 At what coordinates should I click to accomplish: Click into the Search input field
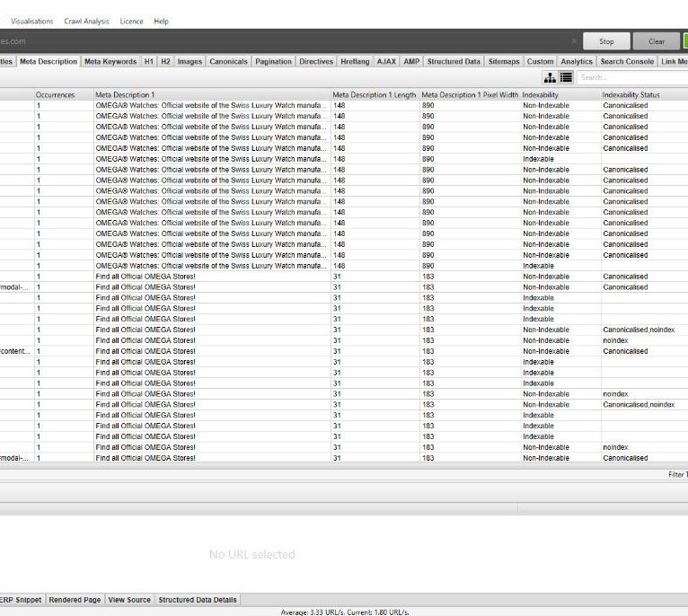click(x=632, y=78)
